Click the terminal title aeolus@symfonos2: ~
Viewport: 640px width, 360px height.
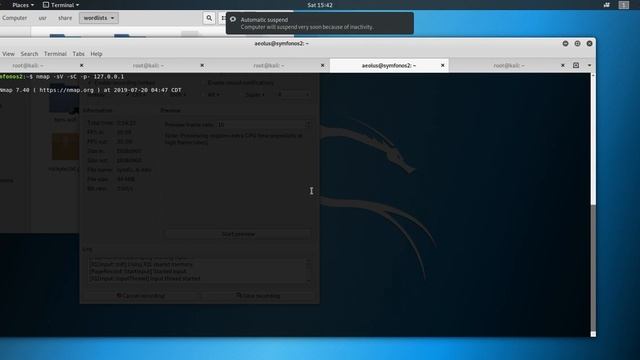click(281, 43)
